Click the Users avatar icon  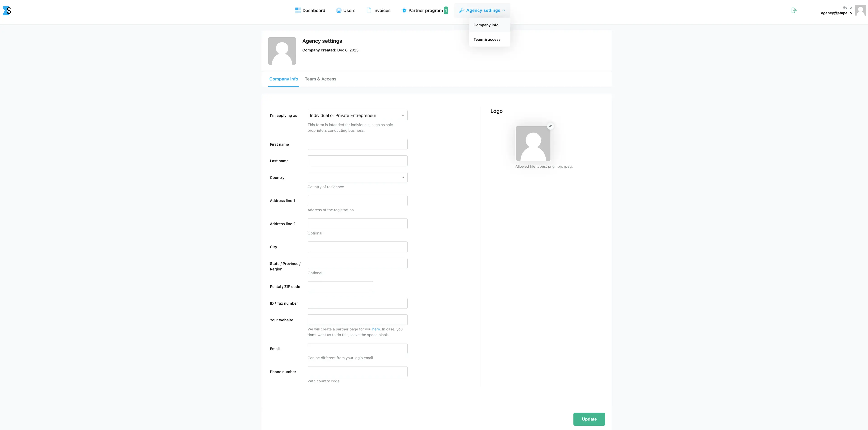(x=339, y=10)
